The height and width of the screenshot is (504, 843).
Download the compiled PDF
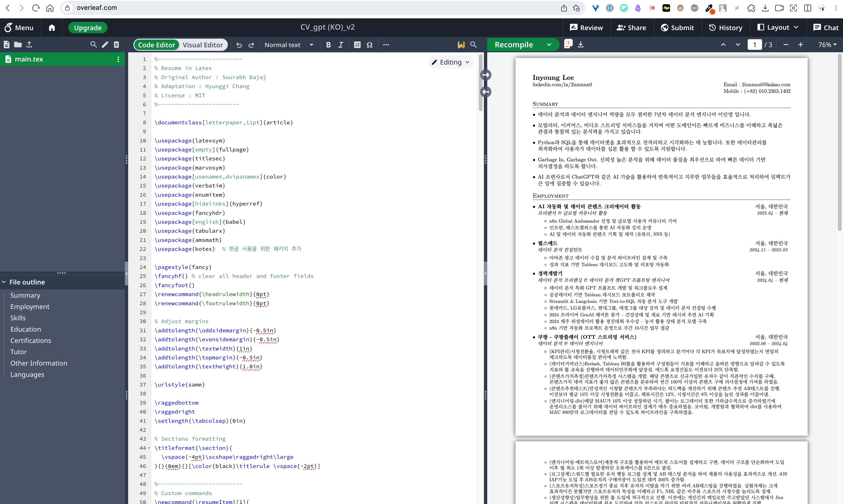[x=581, y=45]
